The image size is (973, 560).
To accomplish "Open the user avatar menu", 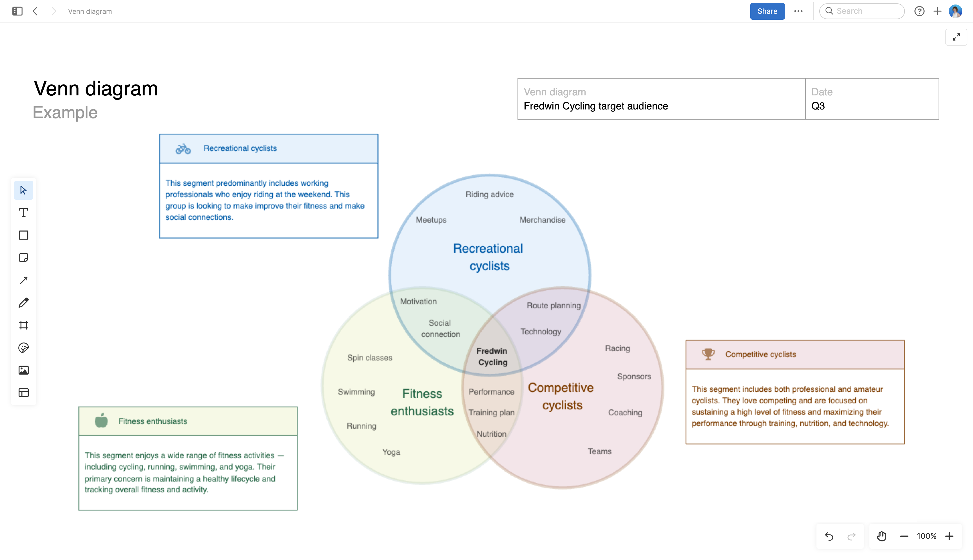I will pyautogui.click(x=955, y=11).
